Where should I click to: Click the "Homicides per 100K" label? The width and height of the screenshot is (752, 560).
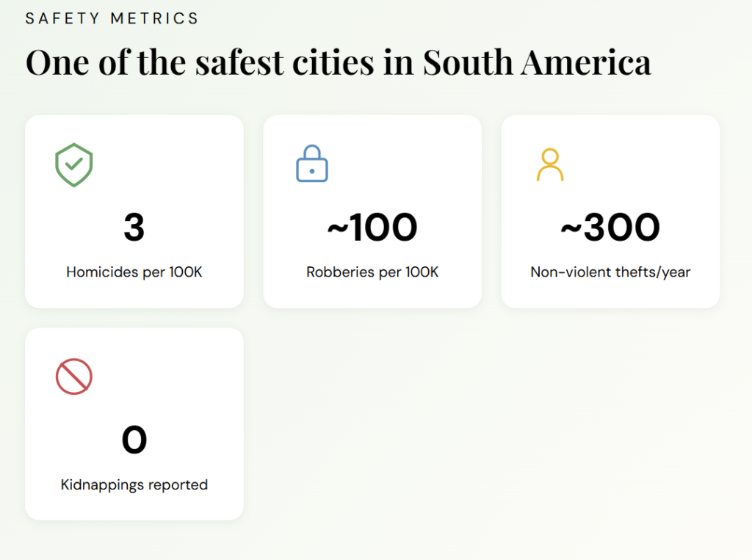(134, 272)
